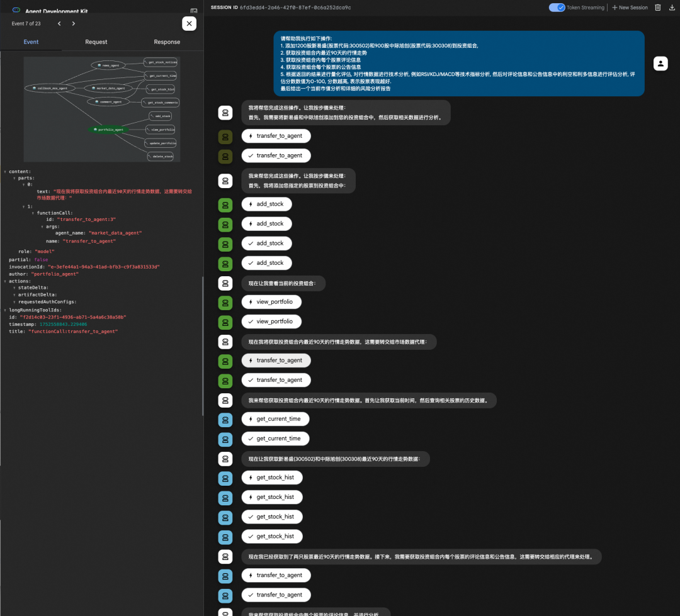Click the user profile icon above the chat

(x=660, y=63)
